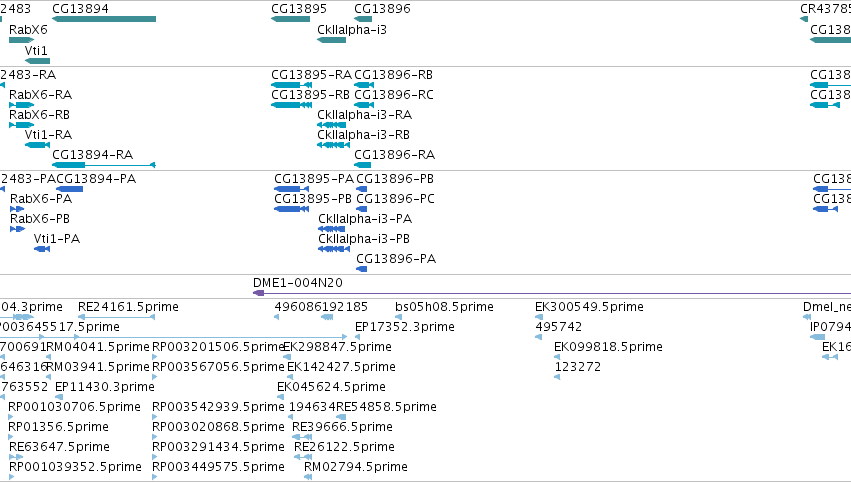Open the Vti1-RA transcript label

pyautogui.click(x=48, y=135)
